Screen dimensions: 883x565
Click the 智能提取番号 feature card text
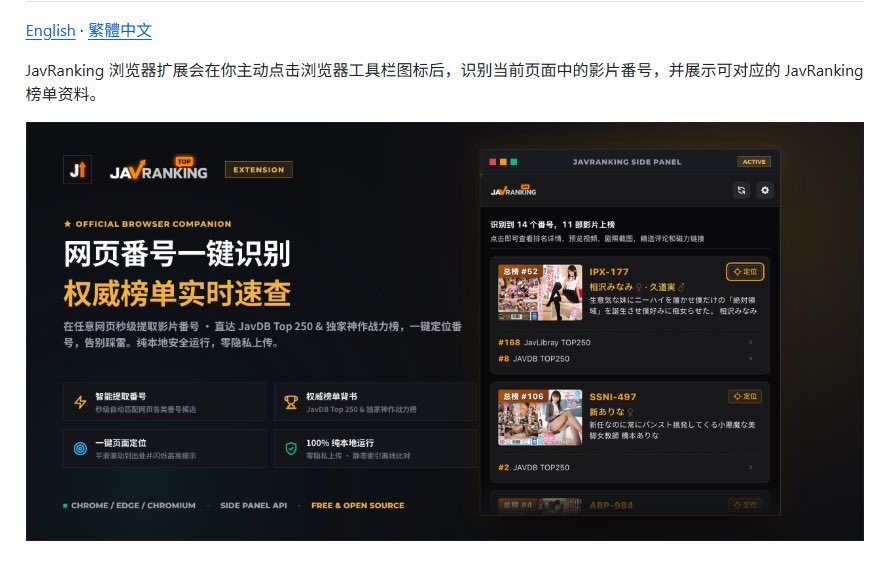tap(121, 396)
